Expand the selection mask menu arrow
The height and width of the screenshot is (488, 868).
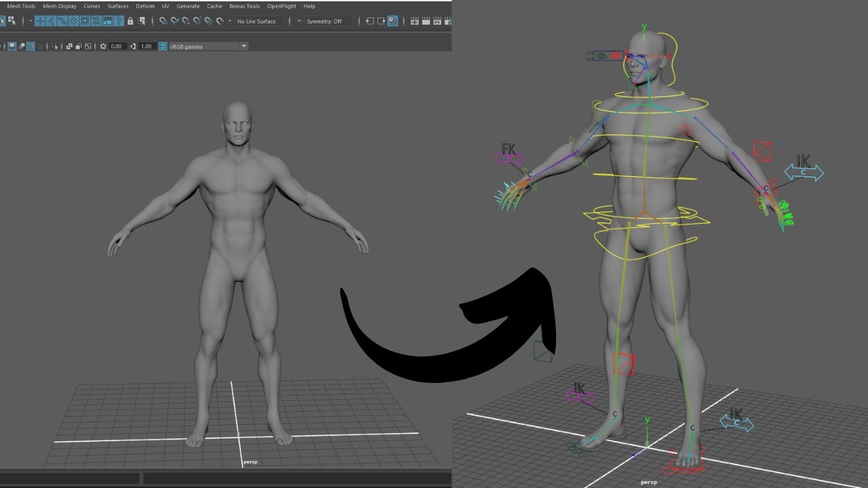point(31,21)
